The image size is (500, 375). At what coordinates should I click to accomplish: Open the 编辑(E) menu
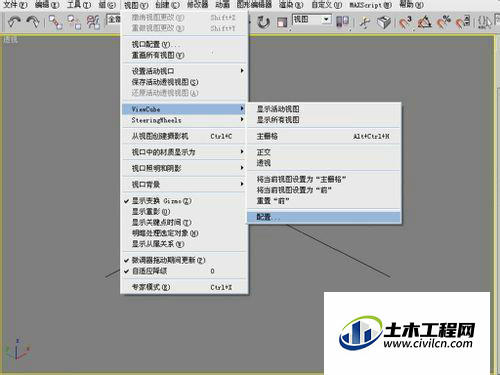click(47, 5)
